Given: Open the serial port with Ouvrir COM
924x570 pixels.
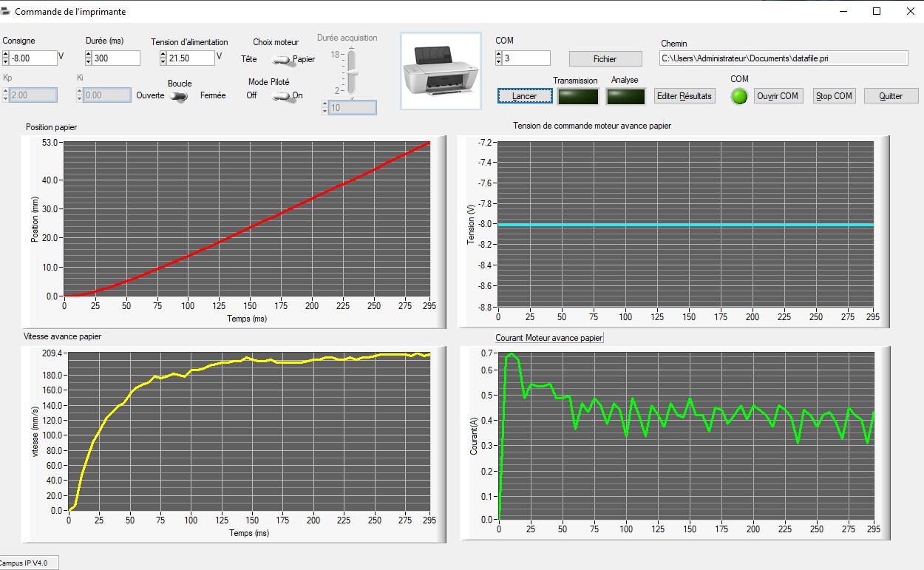Looking at the screenshot, I should pos(778,96).
